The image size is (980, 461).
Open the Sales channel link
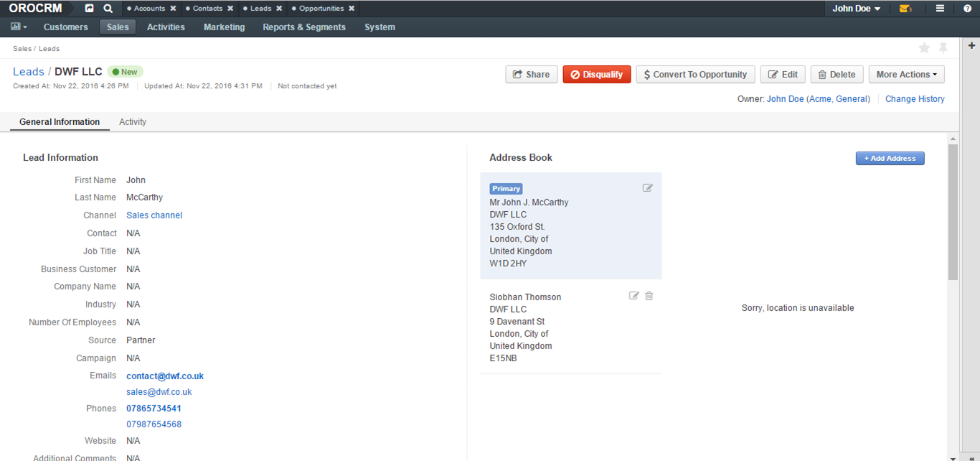[154, 215]
